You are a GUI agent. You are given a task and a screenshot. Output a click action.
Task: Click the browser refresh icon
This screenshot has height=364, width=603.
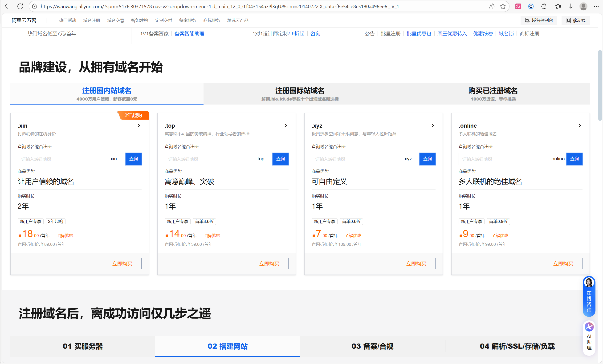coord(20,6)
